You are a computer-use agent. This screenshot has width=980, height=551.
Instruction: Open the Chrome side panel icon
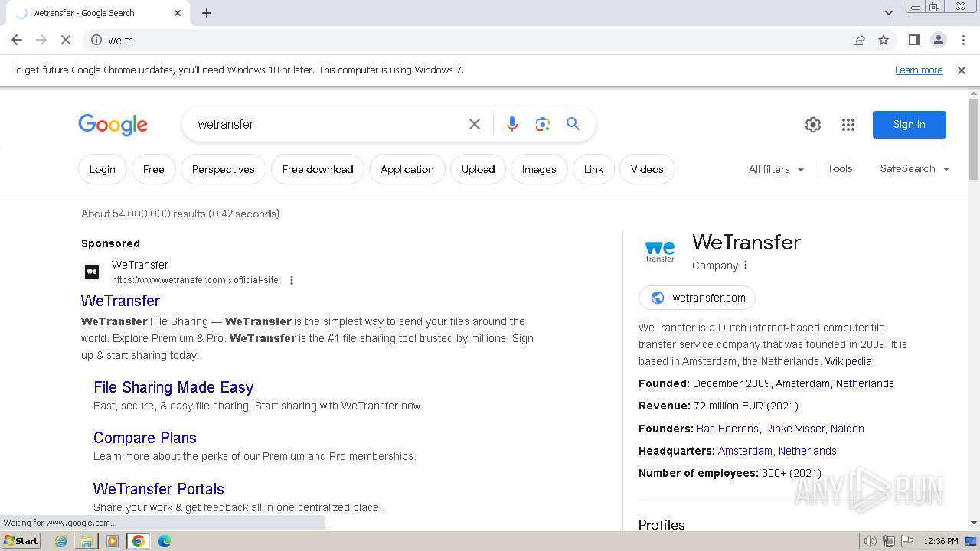click(x=913, y=41)
